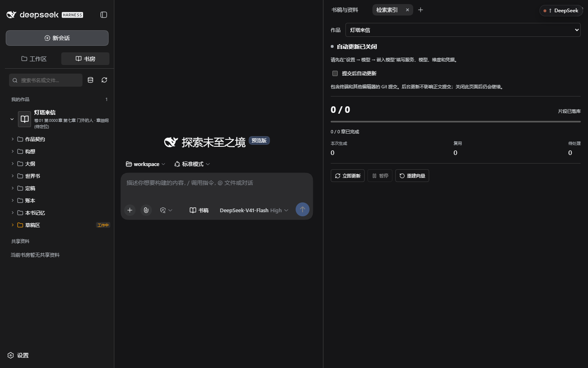Toggle the 书稿 button in chat bar
Viewport: 588px width, 368px height.
[x=199, y=210]
